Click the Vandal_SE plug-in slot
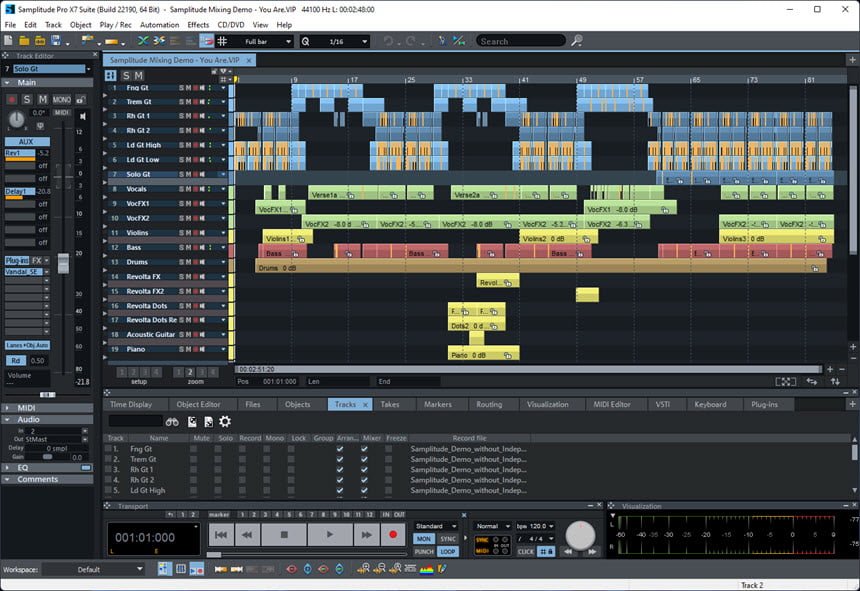This screenshot has height=591, width=860. [24, 272]
